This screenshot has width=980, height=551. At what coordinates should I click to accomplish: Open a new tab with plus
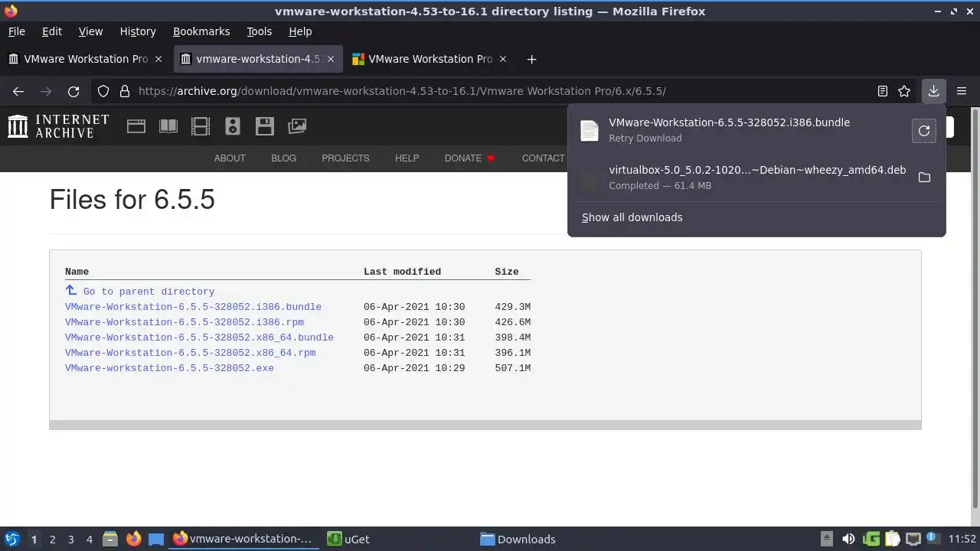coord(531,59)
